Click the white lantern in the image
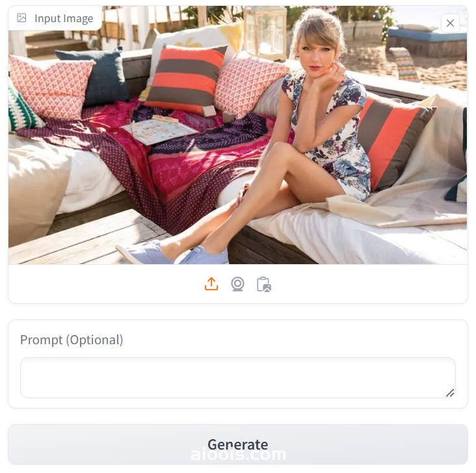Screen dimensions: 476x473 pos(266,32)
